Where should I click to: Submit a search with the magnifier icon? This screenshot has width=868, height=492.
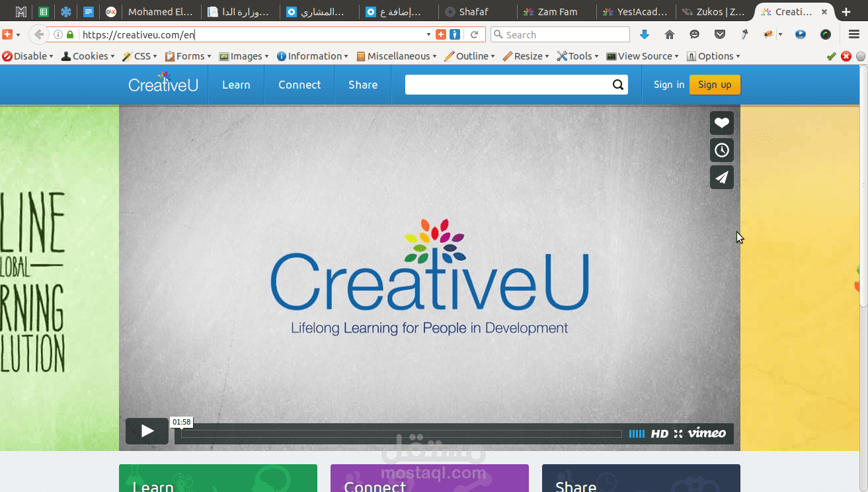pos(617,85)
